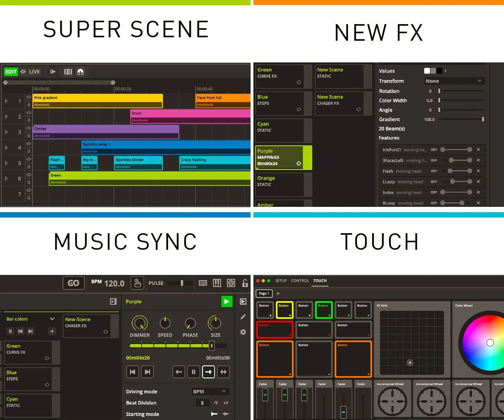Remove the Flash moving head feature
Screen dimensions: 504x420
coord(478,171)
